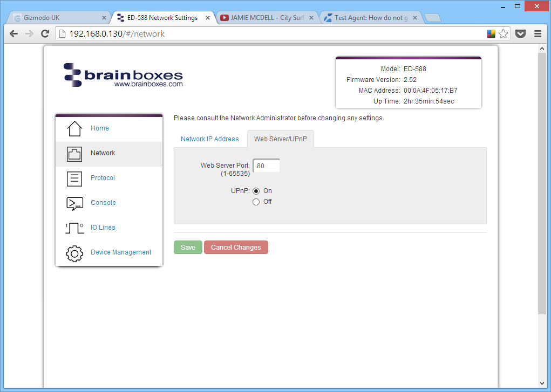551x392 pixels.
Task: Click the Pocket save icon
Action: coord(520,33)
